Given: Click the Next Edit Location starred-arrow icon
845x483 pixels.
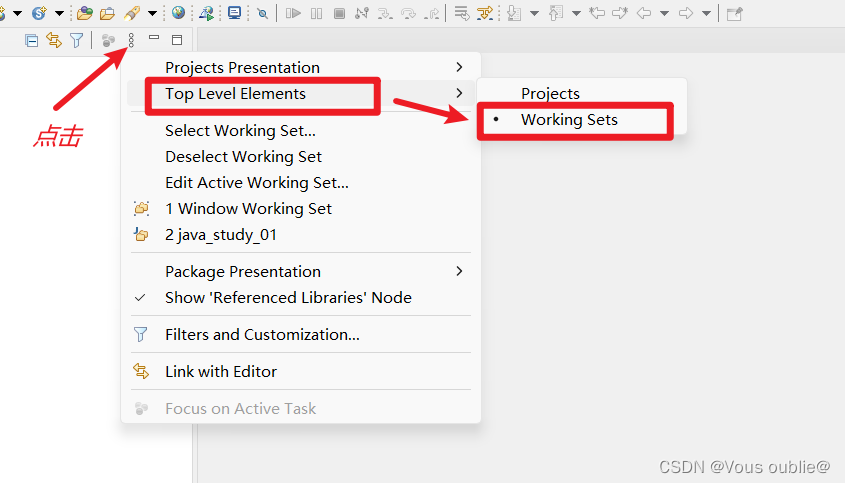Looking at the screenshot, I should click(x=620, y=13).
